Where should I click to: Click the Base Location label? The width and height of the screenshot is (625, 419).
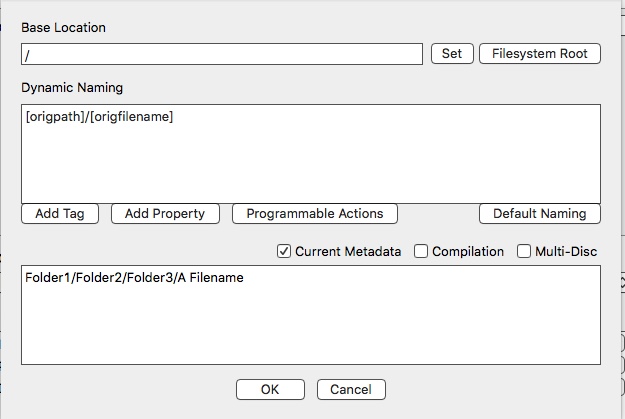point(63,27)
